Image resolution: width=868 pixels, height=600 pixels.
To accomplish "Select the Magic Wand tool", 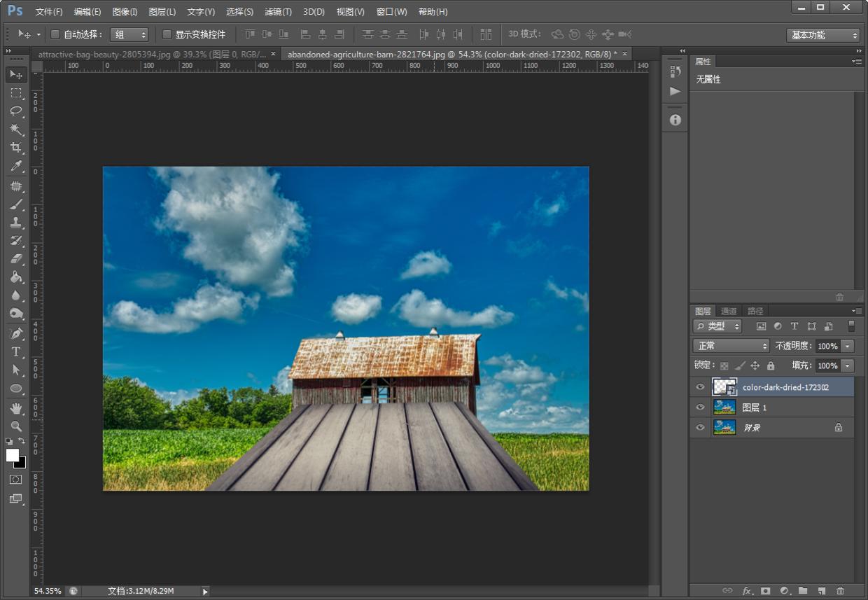I will click(x=16, y=130).
